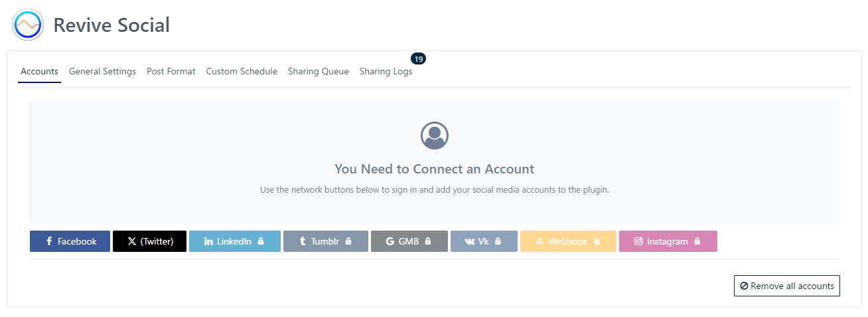Click the Revive Social logo icon
The height and width of the screenshot is (317, 868).
pyautogui.click(x=28, y=25)
